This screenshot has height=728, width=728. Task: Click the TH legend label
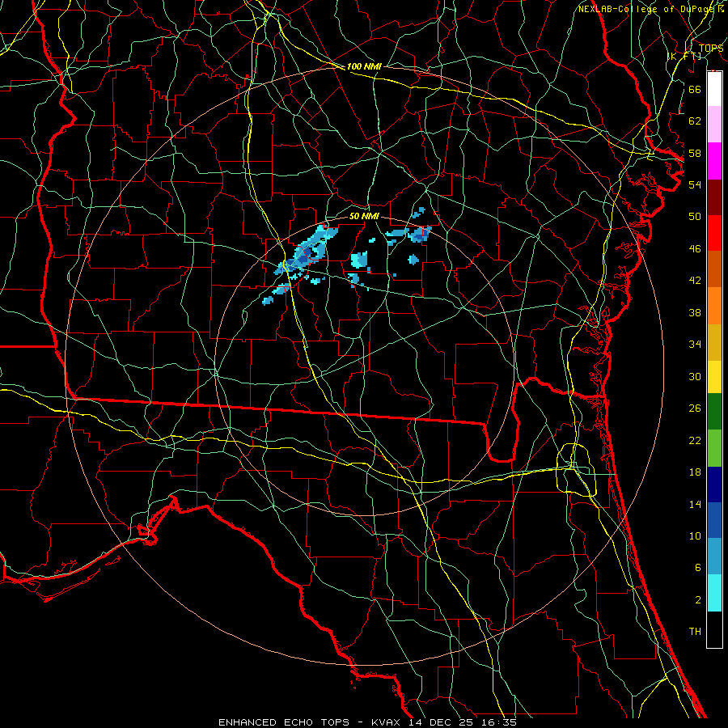[x=695, y=632]
